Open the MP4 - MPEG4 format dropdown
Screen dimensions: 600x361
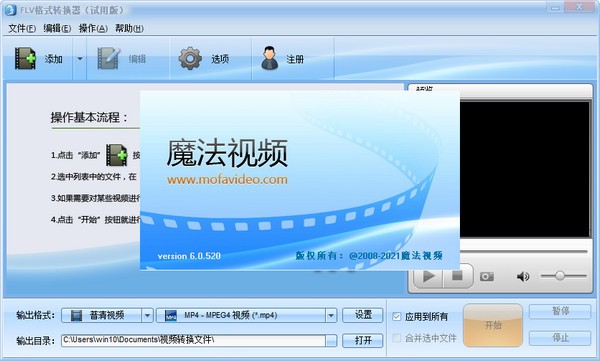click(246, 315)
